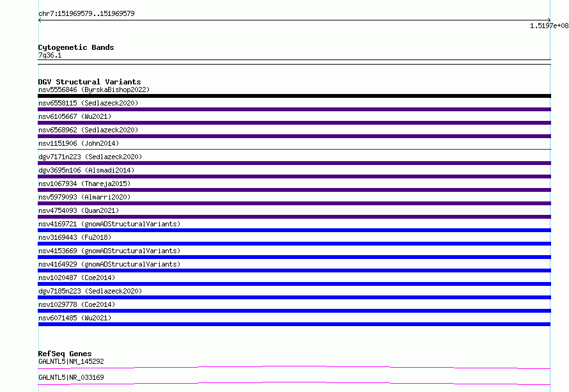The width and height of the screenshot is (569, 392).
Task: Open nsv4153669 (gnomADStructuralVariants) label
Action: pyautogui.click(x=109, y=251)
